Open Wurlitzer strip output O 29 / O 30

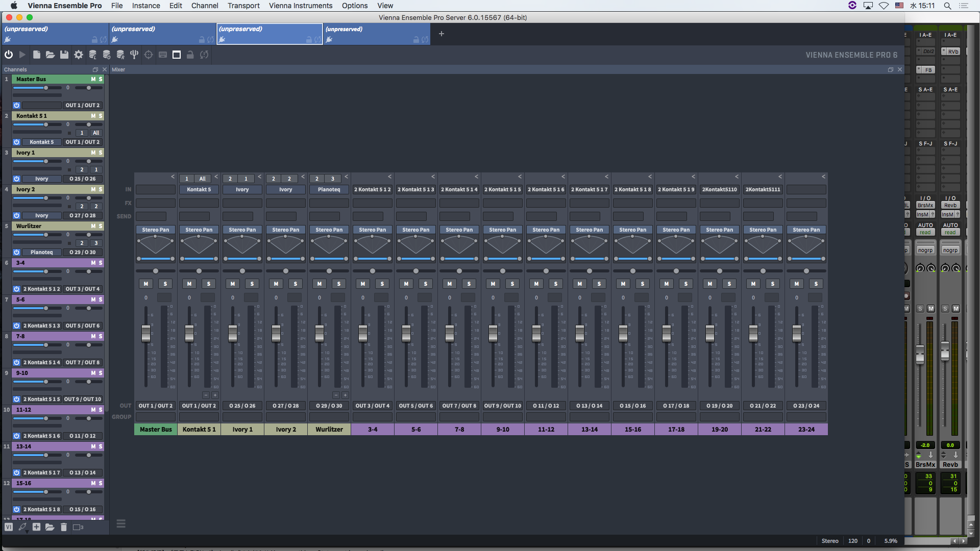coord(329,406)
